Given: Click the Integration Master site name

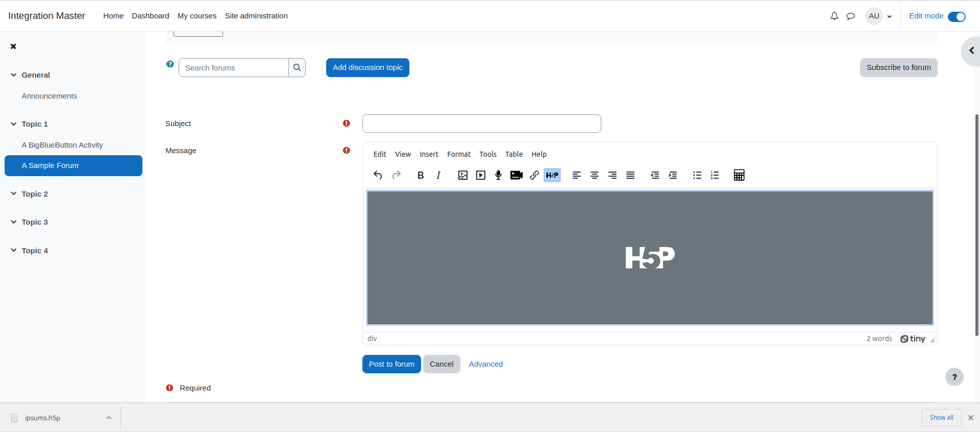Looking at the screenshot, I should pos(46,16).
